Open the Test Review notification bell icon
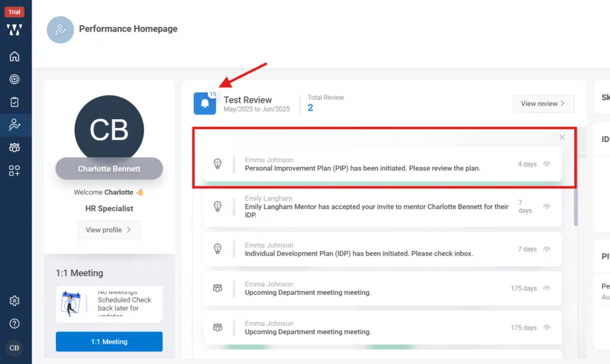610x364 pixels. tap(205, 104)
